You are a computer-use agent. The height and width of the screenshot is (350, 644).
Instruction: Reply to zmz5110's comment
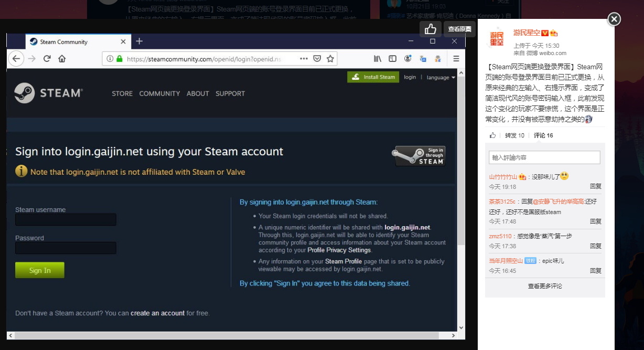[x=595, y=246]
